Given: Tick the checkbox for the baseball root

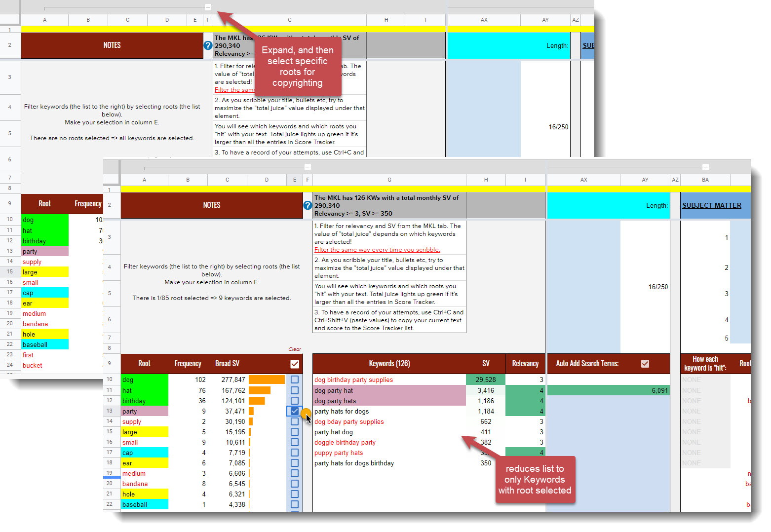Looking at the screenshot, I should pos(295,504).
